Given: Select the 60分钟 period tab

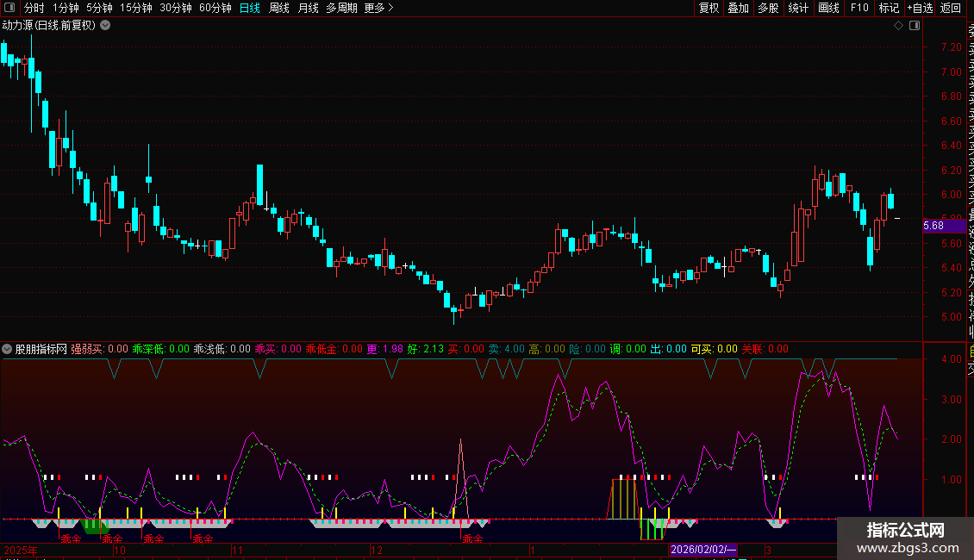Looking at the screenshot, I should [215, 8].
